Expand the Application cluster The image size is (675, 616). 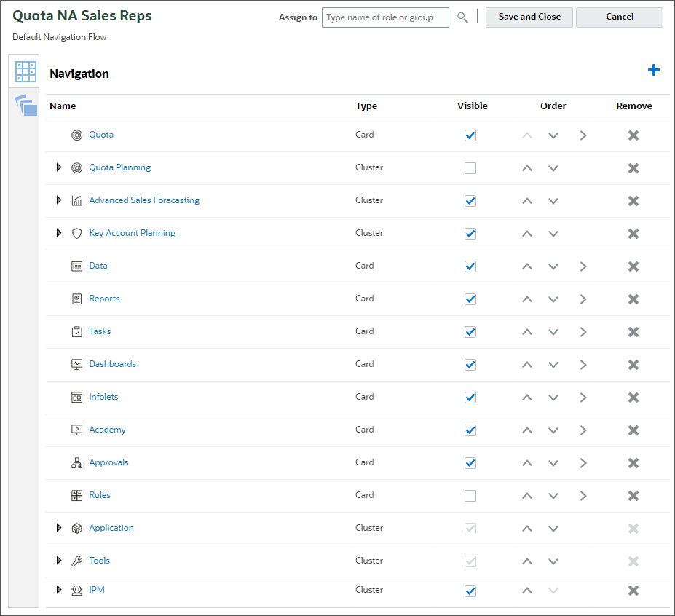click(x=59, y=528)
